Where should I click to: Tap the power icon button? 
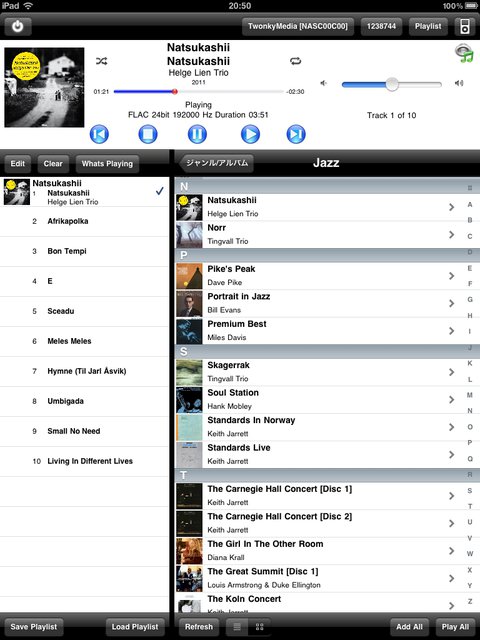(x=18, y=27)
